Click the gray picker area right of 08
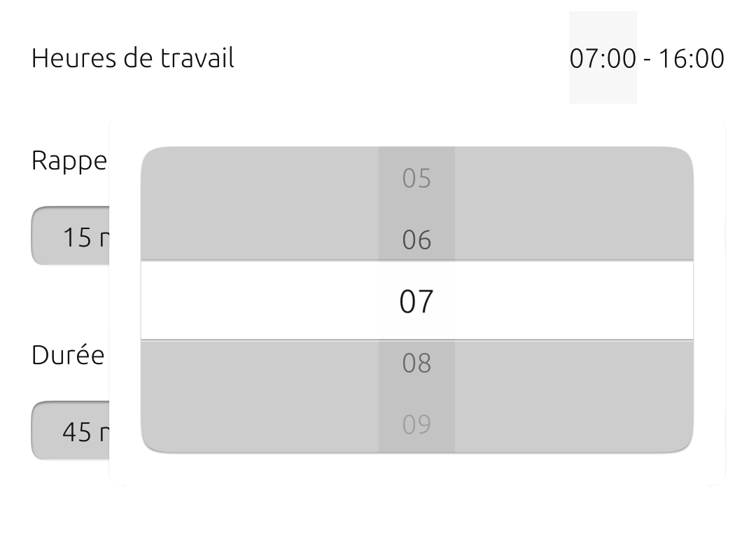Screen dimensions: 756x533 tap(574, 378)
